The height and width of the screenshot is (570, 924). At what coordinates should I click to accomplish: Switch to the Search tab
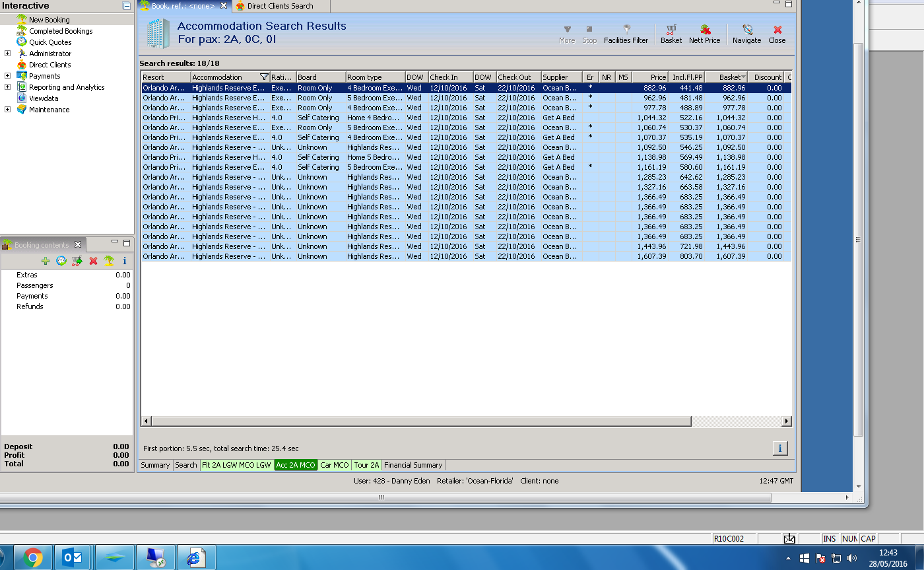point(185,465)
